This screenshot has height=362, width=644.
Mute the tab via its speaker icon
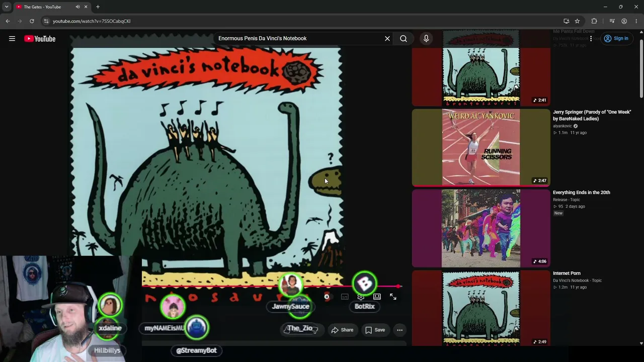pos(77,7)
